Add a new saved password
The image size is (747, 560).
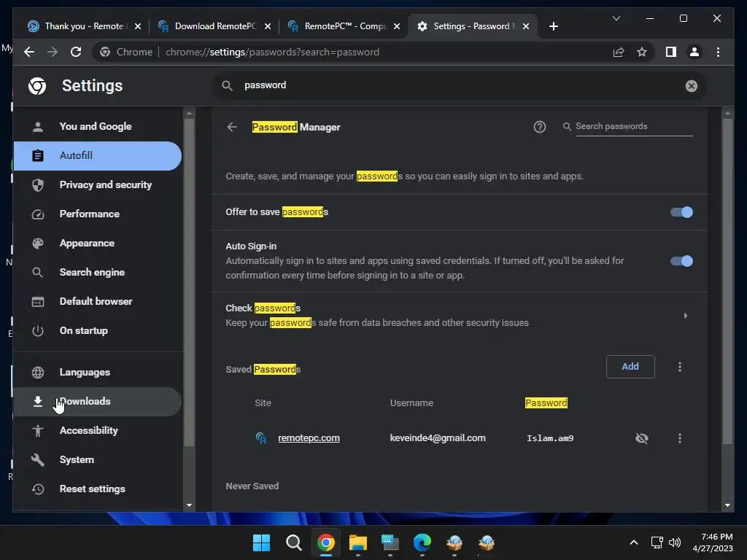coord(630,367)
